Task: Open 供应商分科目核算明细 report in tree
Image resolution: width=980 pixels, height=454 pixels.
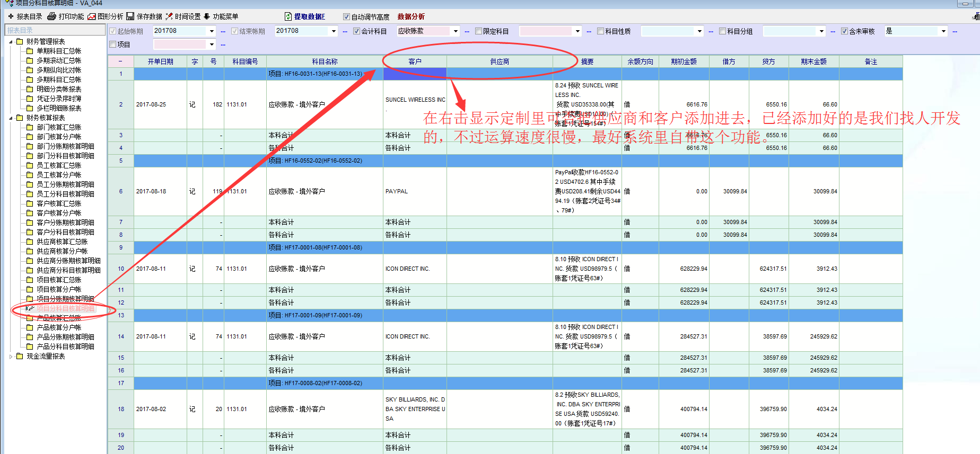Action: [68, 270]
